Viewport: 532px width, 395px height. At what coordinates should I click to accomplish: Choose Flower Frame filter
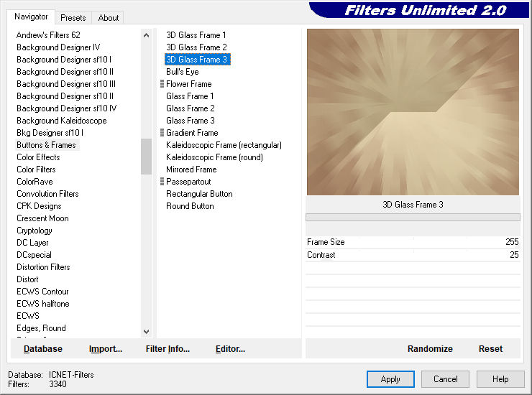188,84
